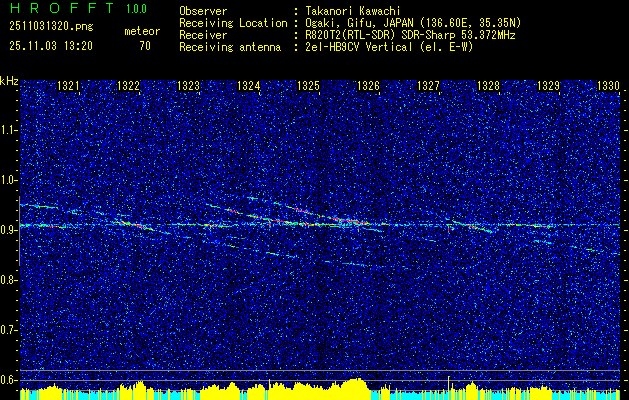The width and height of the screenshot is (629, 400).
Task: Click the 1.1 kHz axis label
Action: [x=8, y=130]
